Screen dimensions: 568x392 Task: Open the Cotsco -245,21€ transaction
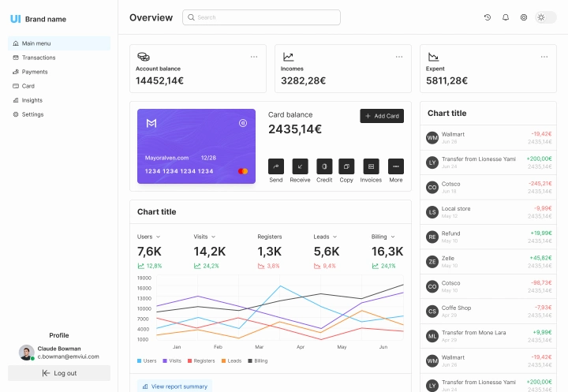(488, 187)
